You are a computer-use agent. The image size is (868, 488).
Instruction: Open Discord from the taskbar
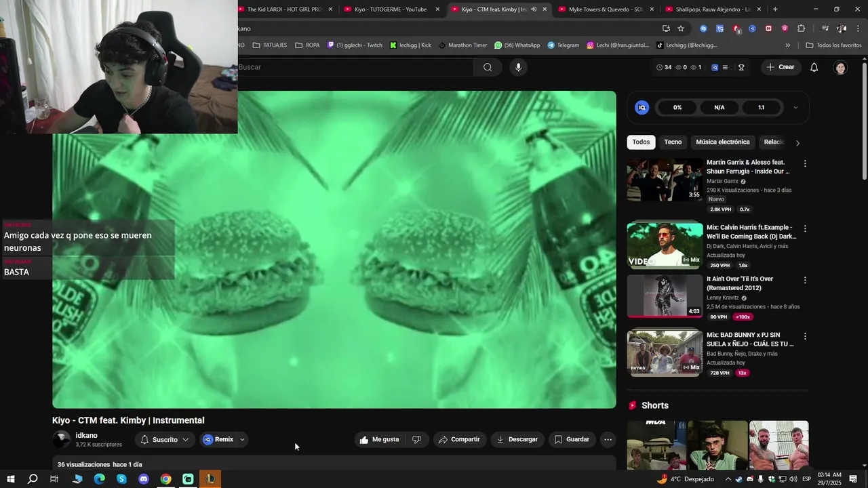pos(144,479)
